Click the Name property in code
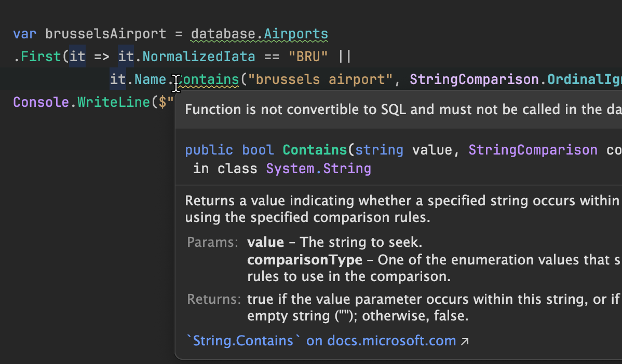The height and width of the screenshot is (364, 622). pyautogui.click(x=151, y=79)
